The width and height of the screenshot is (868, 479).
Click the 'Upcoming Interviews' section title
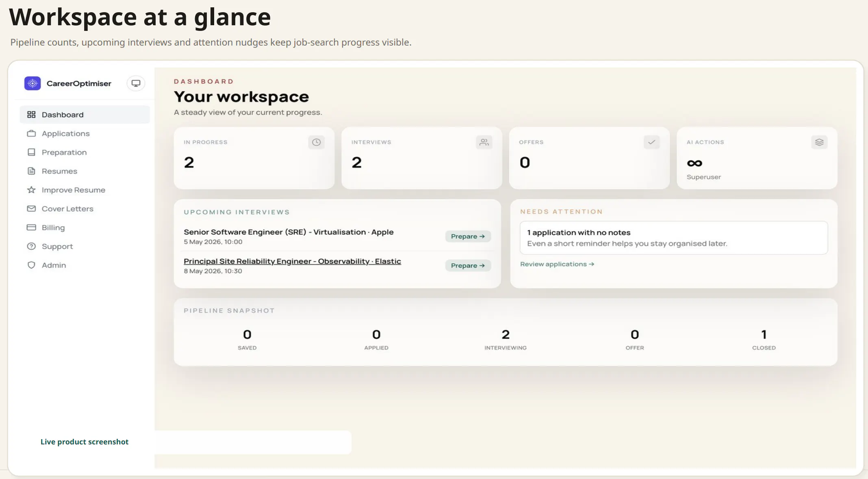coord(237,212)
